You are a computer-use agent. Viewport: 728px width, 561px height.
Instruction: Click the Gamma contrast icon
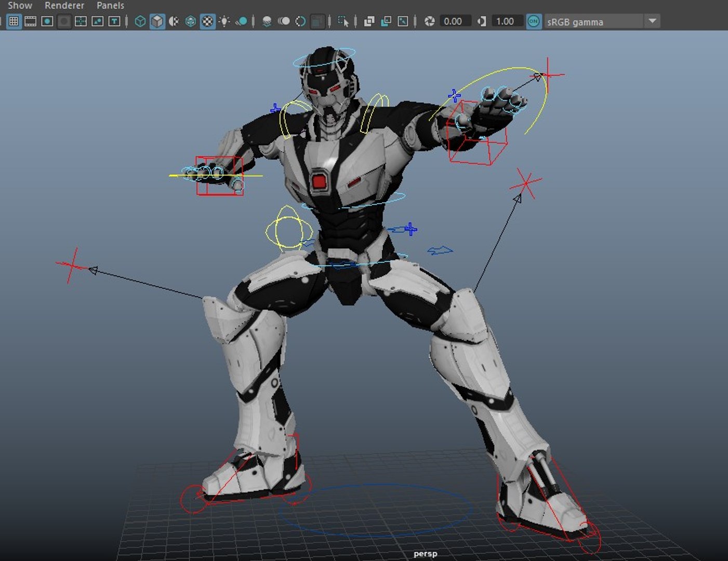pyautogui.click(x=482, y=21)
